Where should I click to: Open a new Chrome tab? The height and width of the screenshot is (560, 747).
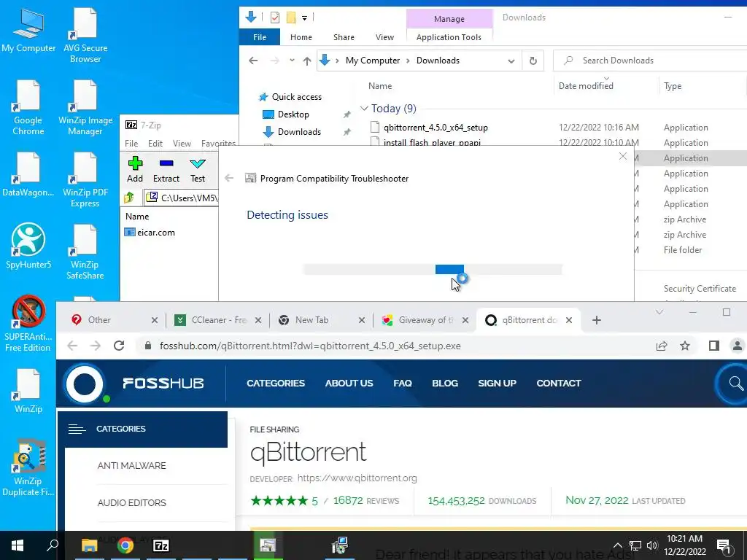coord(597,321)
